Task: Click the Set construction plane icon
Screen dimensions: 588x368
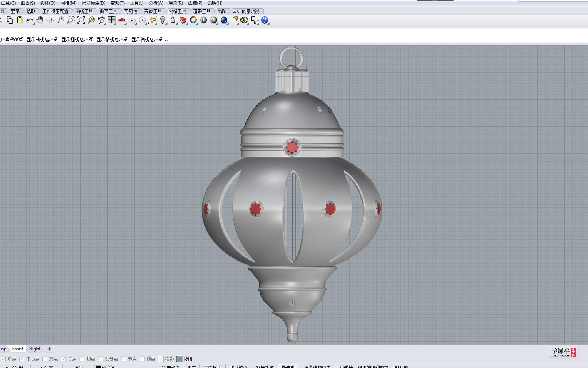Action: pyautogui.click(x=132, y=20)
